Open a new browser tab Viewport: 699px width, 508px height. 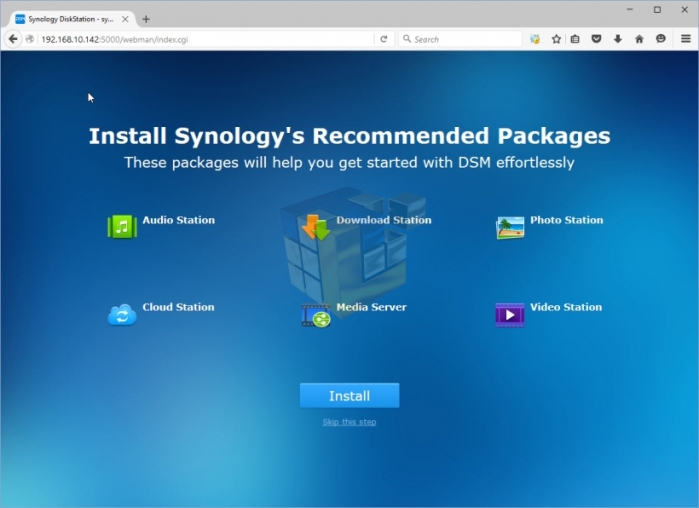point(146,19)
